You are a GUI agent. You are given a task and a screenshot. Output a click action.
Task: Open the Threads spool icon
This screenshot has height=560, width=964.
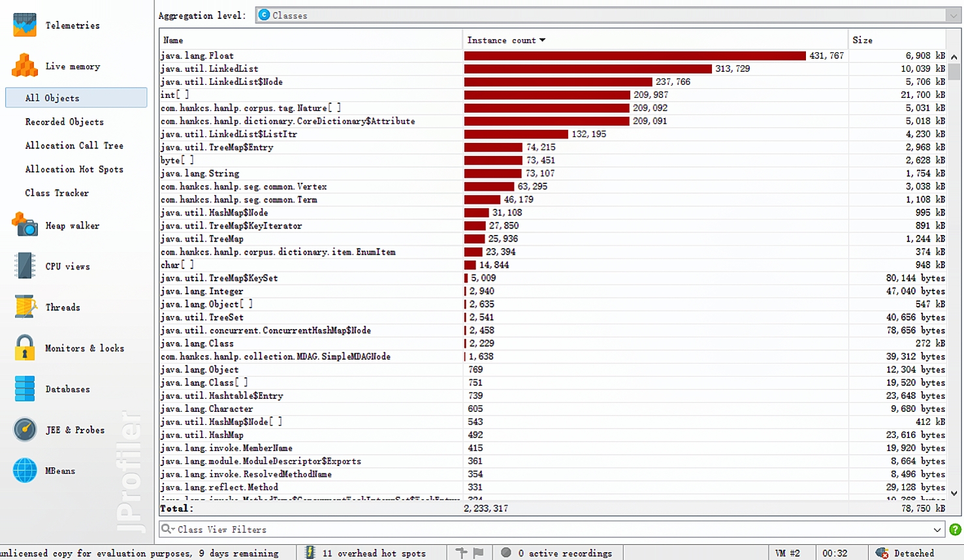coord(25,306)
